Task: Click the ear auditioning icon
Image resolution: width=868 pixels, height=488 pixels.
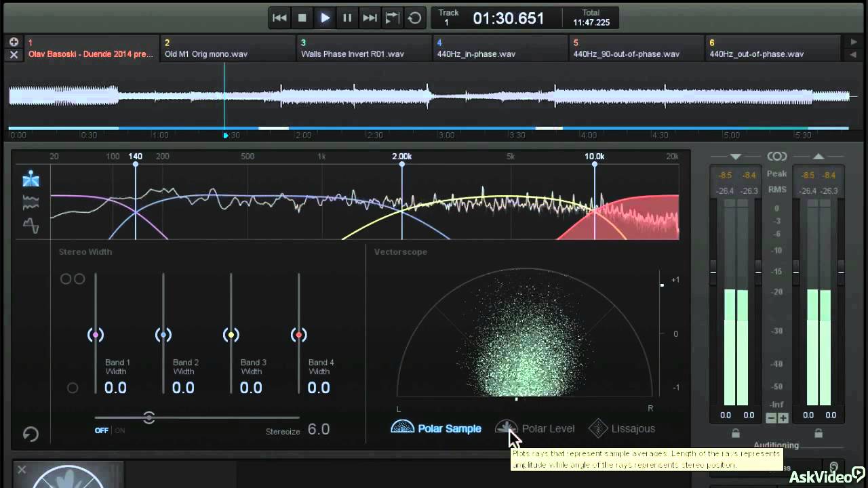Action: pyautogui.click(x=834, y=468)
